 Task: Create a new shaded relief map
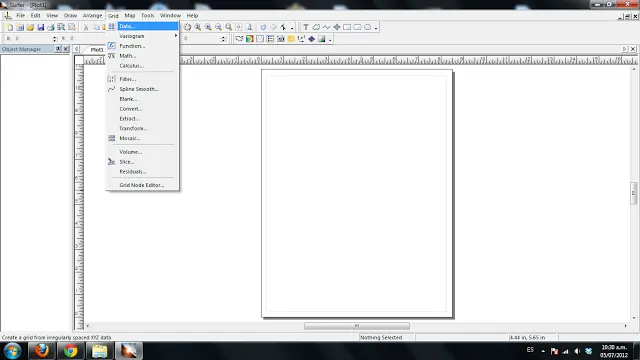coord(291,39)
